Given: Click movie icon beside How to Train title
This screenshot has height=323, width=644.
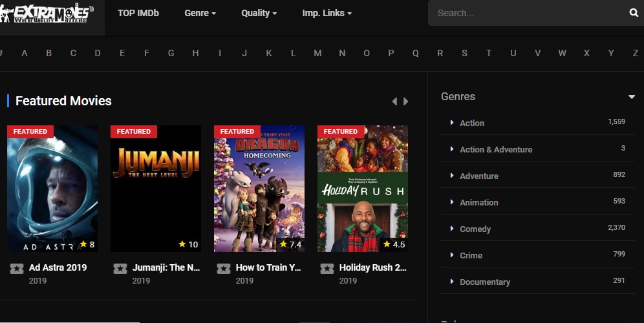Looking at the screenshot, I should coord(224,269).
